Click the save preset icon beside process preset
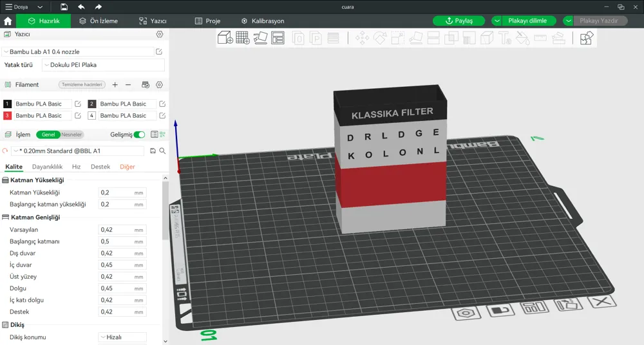644x345 pixels. (153, 151)
